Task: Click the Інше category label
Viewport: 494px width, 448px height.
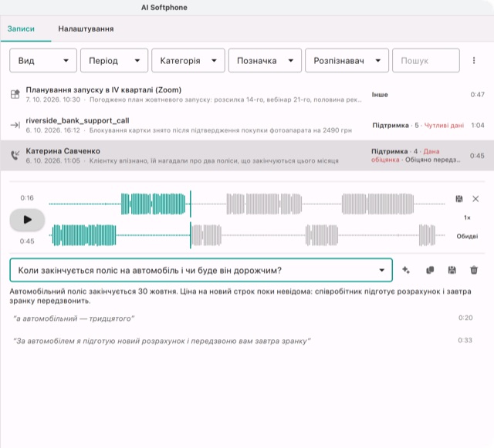Action: pos(380,94)
